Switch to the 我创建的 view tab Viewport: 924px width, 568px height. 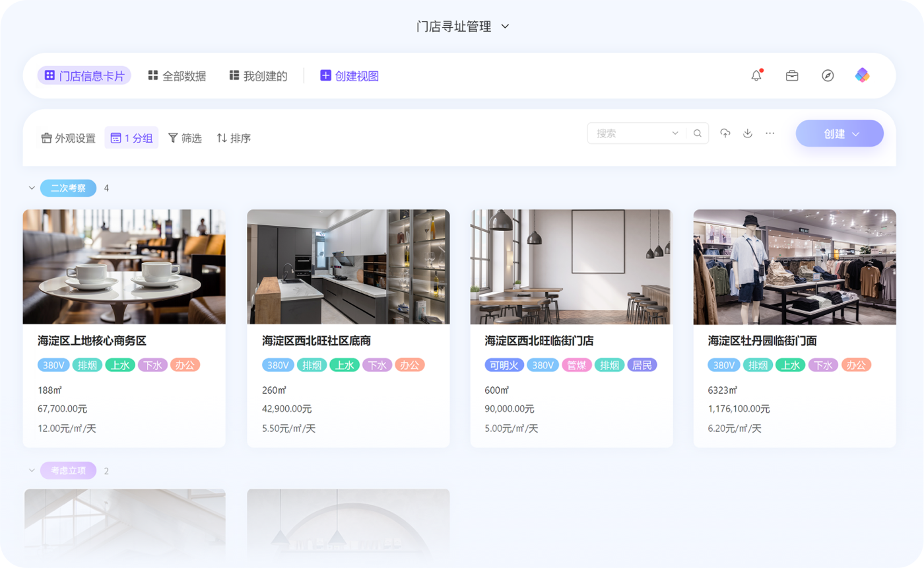[x=258, y=76]
